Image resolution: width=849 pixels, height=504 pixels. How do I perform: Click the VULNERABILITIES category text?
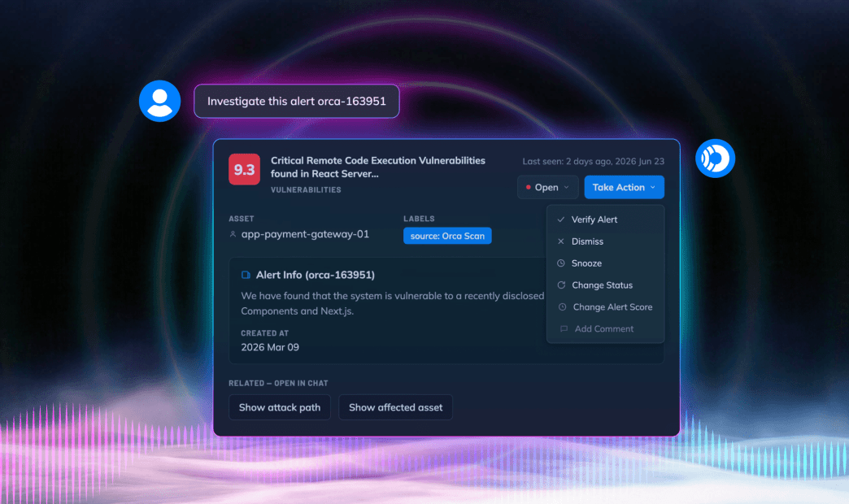pos(306,190)
